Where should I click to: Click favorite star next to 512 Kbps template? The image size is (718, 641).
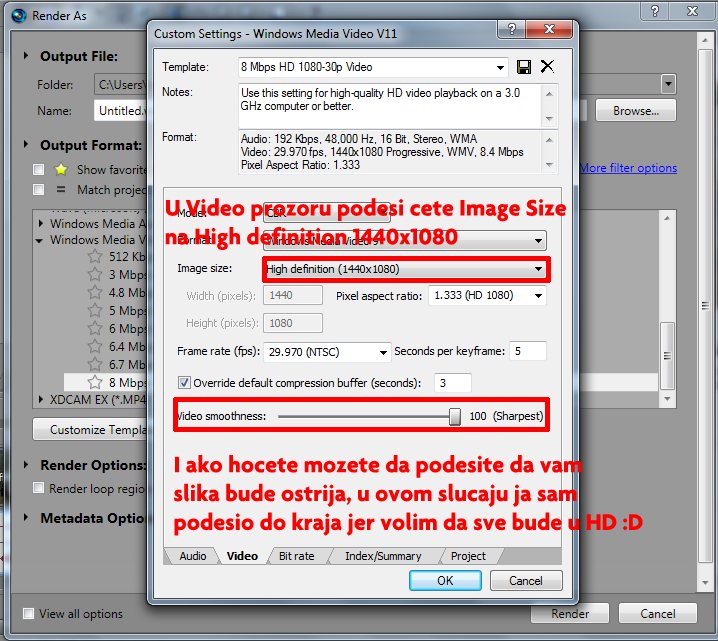95,256
